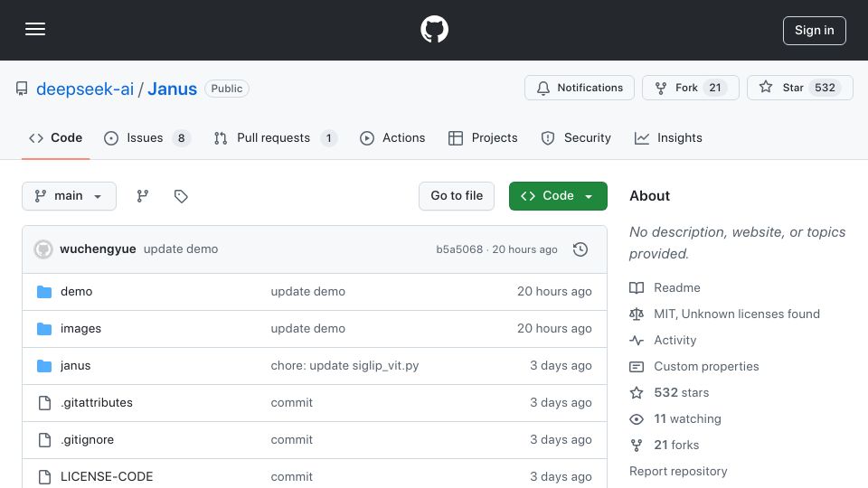Open the Pull requests tab

pos(275,137)
